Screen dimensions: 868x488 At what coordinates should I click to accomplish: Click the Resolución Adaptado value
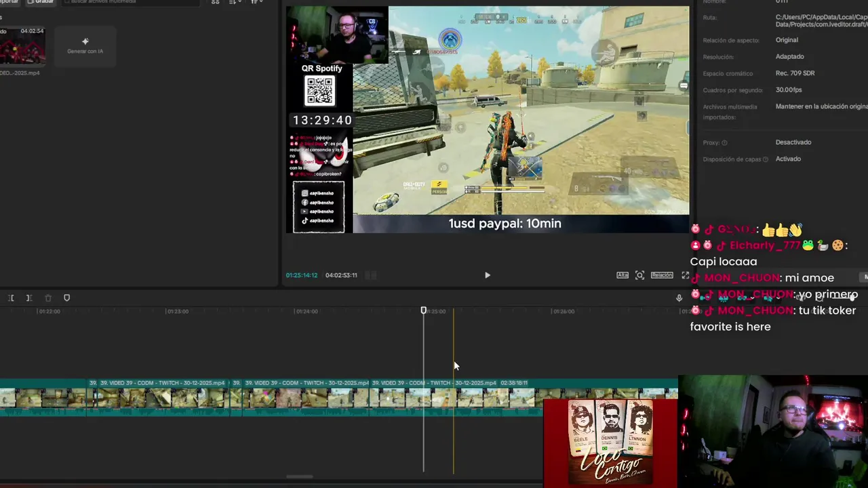790,56
